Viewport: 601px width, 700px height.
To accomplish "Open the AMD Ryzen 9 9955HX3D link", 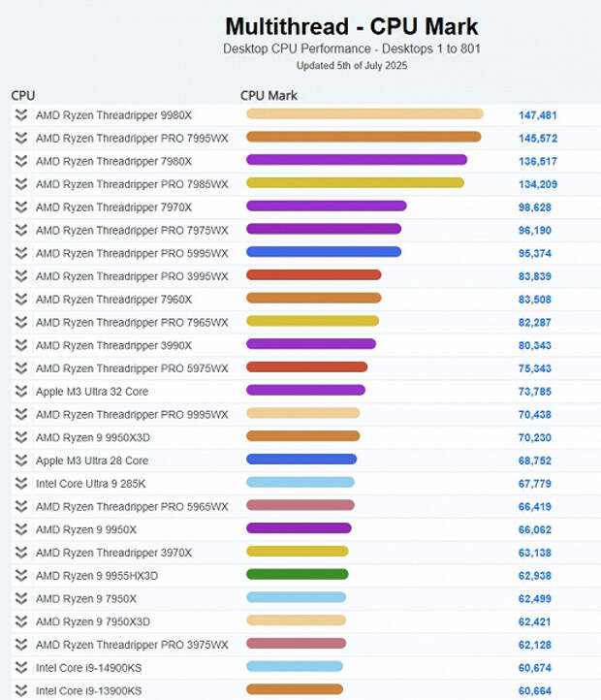I will pos(97,576).
